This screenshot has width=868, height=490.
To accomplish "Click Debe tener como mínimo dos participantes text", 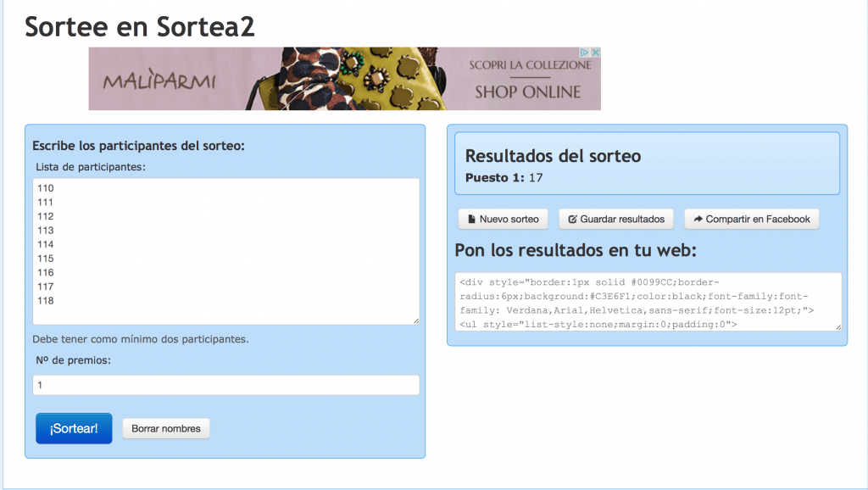I will tap(141, 339).
